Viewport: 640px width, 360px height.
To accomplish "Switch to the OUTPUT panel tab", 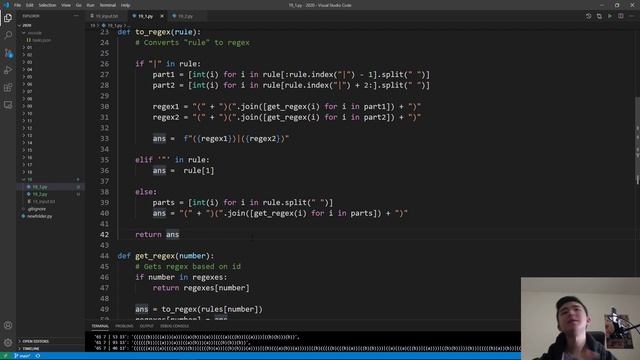I will (147, 326).
